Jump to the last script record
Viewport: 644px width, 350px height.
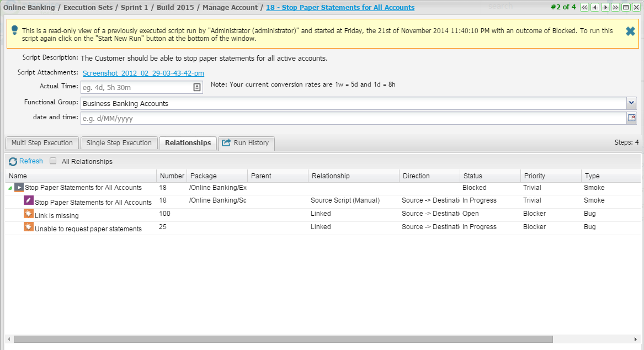(x=616, y=8)
